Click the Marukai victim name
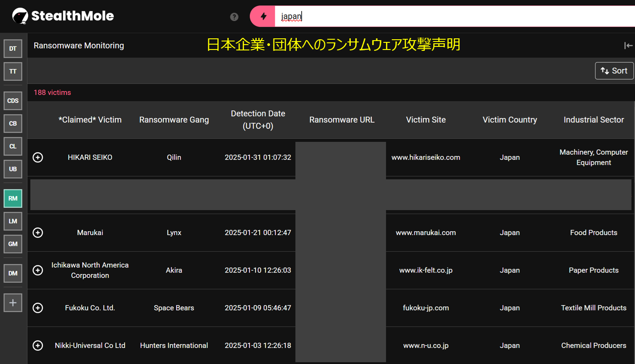This screenshot has width=635, height=364. tap(90, 232)
